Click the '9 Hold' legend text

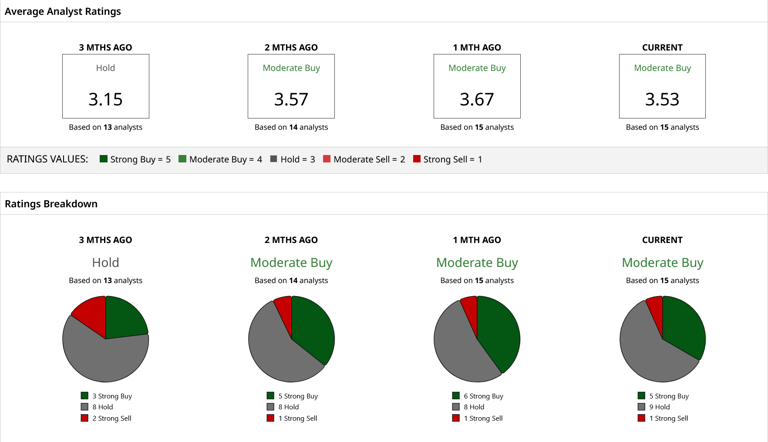660,407
